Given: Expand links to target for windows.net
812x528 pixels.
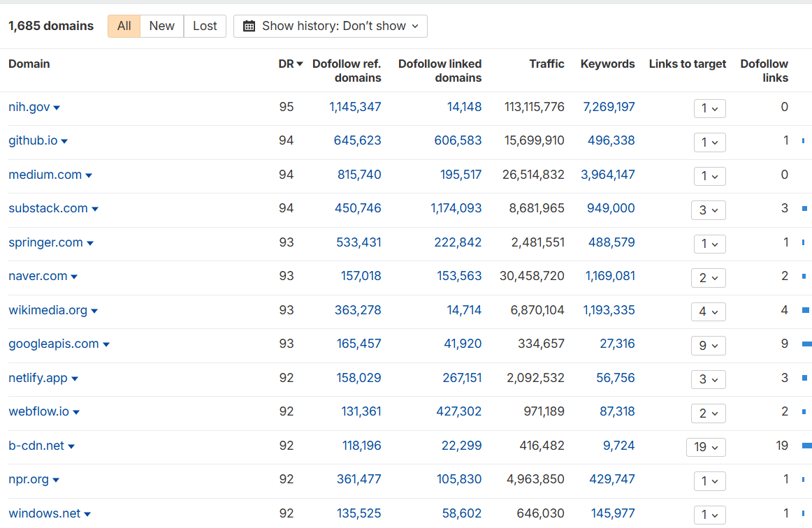Looking at the screenshot, I should coord(709,515).
